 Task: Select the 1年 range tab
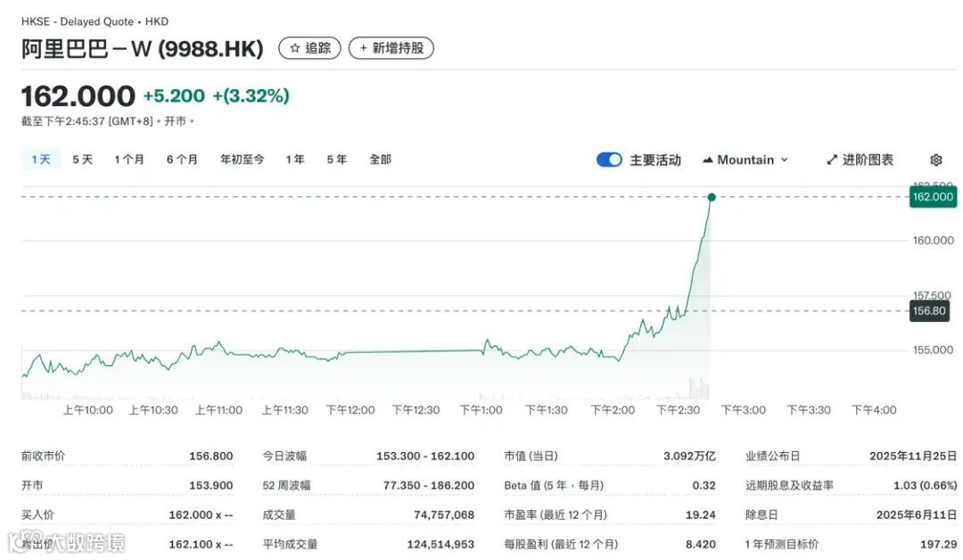point(295,160)
